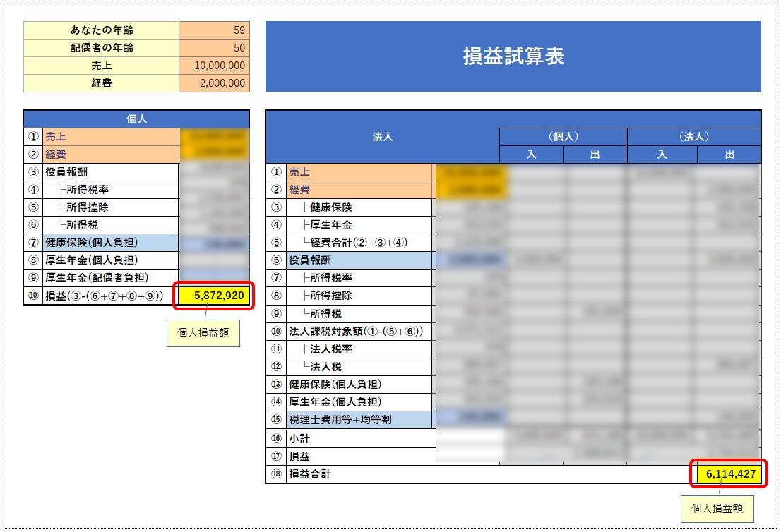The width and height of the screenshot is (781, 532).
Task: Select the age value cell 59
Action: [214, 30]
